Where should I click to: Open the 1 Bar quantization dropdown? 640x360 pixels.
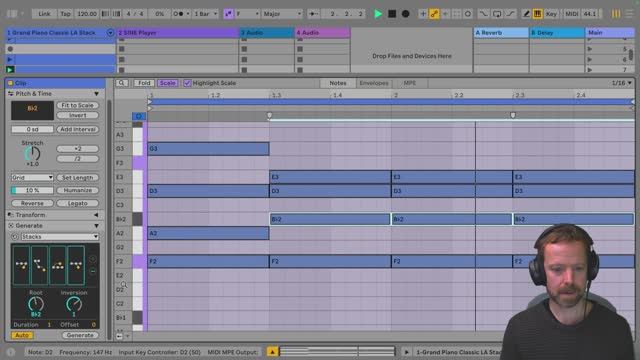[x=206, y=14]
